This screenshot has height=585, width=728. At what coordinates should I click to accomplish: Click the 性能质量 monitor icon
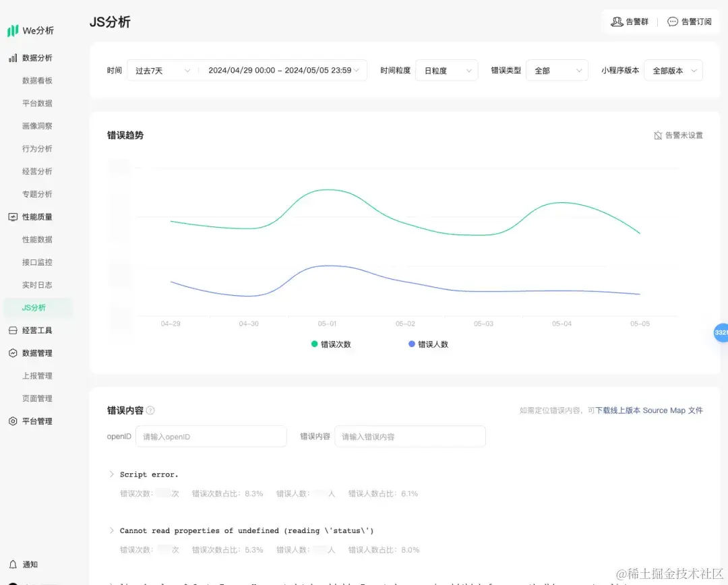coord(13,217)
